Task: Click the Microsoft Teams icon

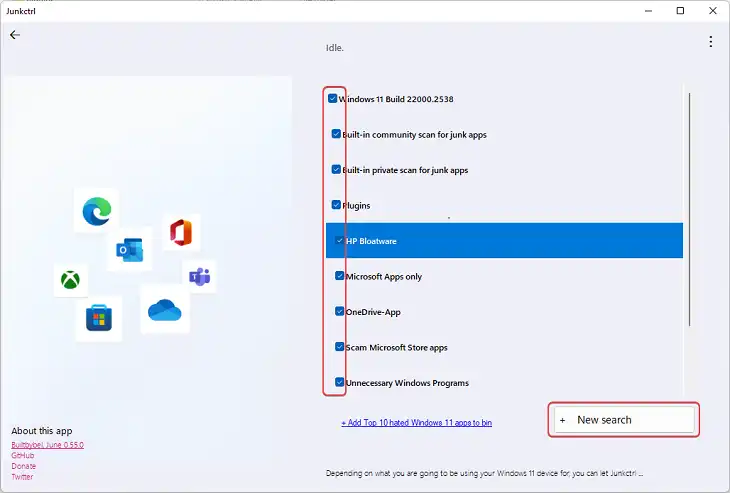Action: tap(199, 277)
